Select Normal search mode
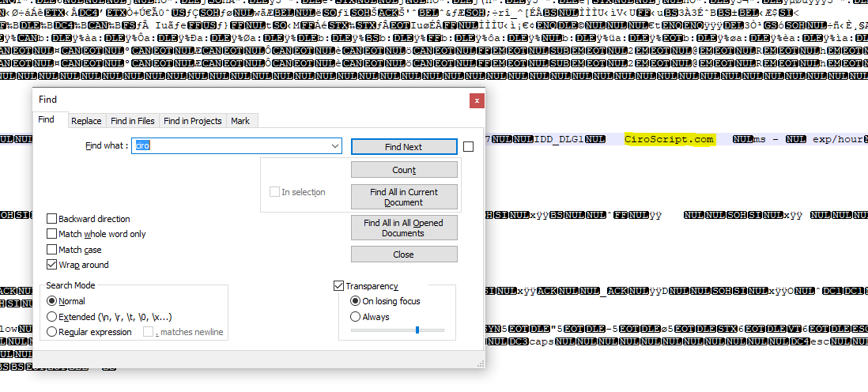Screen dimensions: 868x392 pyautogui.click(x=52, y=301)
